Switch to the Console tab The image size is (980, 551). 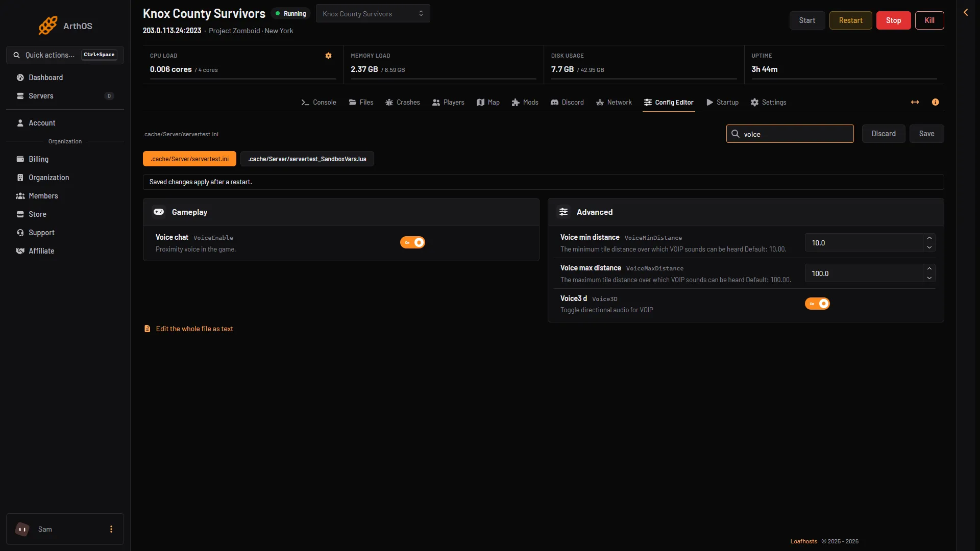coord(318,103)
